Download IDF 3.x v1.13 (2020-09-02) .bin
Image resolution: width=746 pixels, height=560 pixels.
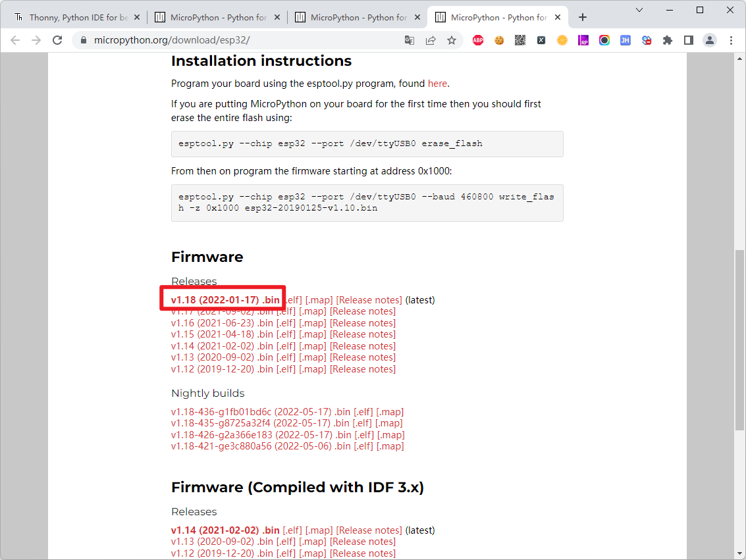tap(222, 542)
